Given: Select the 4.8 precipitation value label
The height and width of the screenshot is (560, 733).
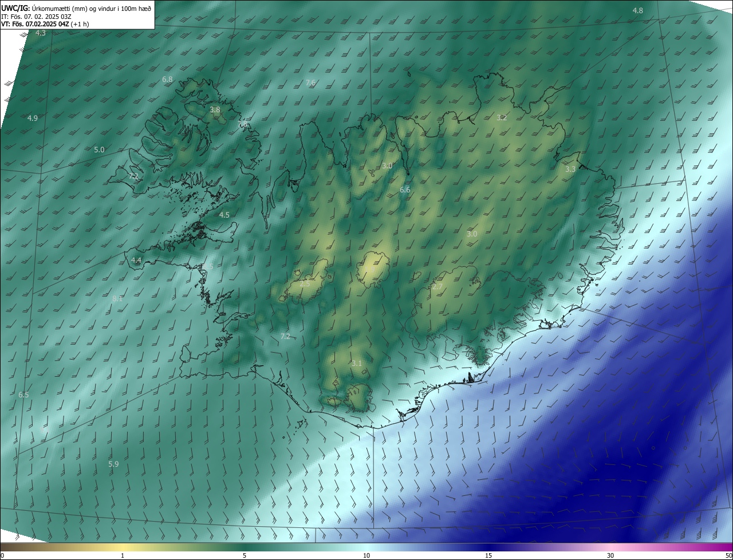Looking at the screenshot, I should (x=637, y=11).
